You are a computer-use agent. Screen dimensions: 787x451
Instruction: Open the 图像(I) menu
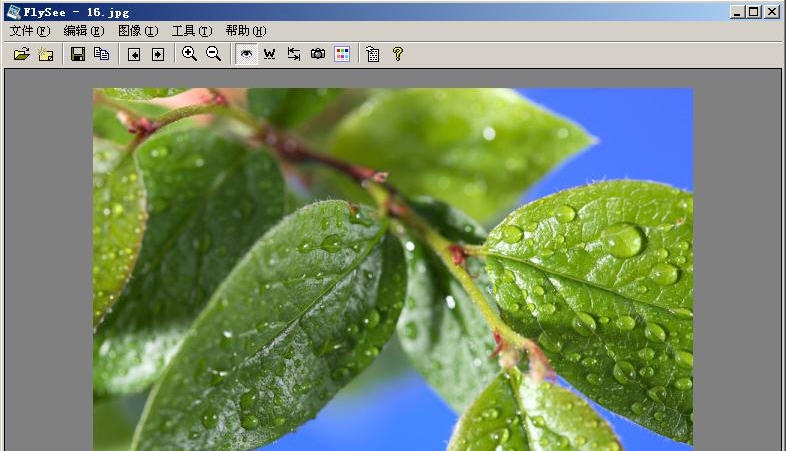(x=138, y=31)
